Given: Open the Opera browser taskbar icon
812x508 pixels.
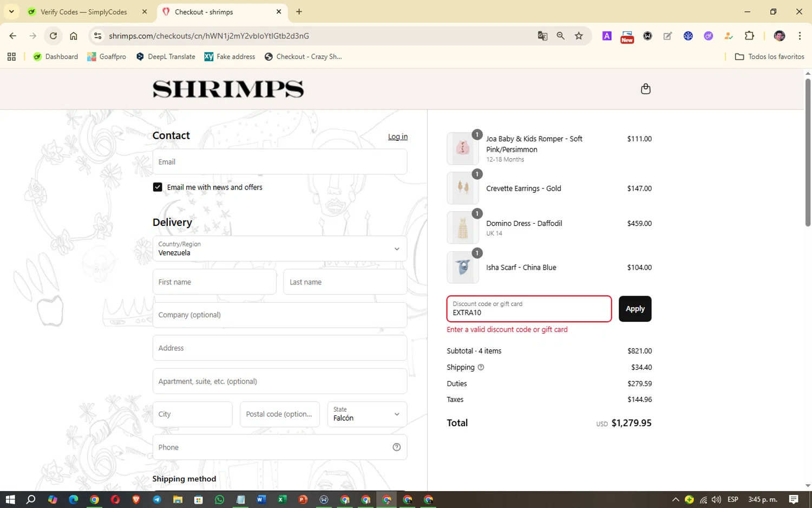Looking at the screenshot, I should pyautogui.click(x=115, y=499).
